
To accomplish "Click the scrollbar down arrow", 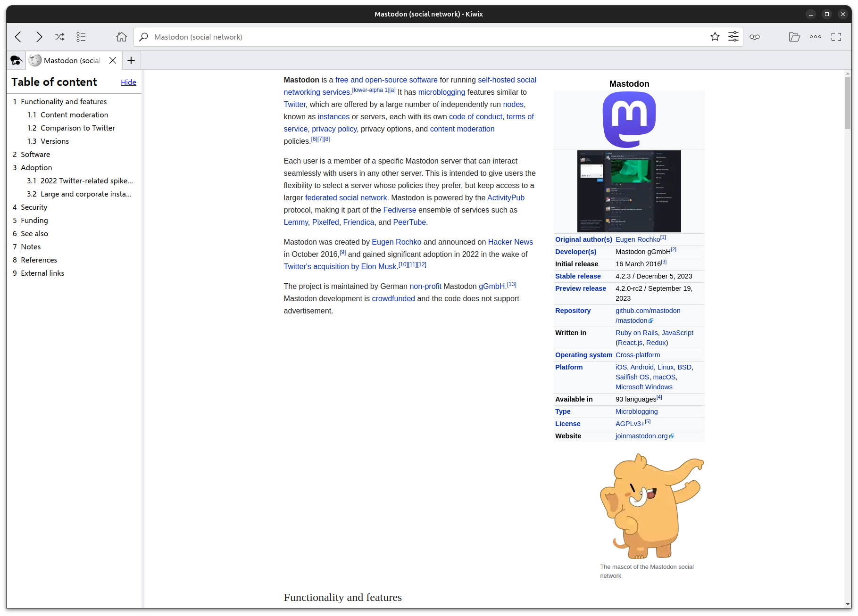I will point(848,604).
